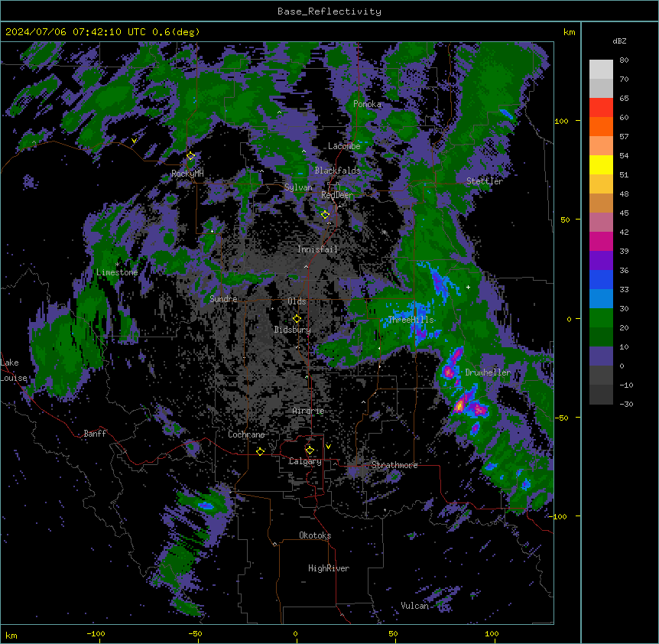Click the Okotoks label

(x=315, y=535)
